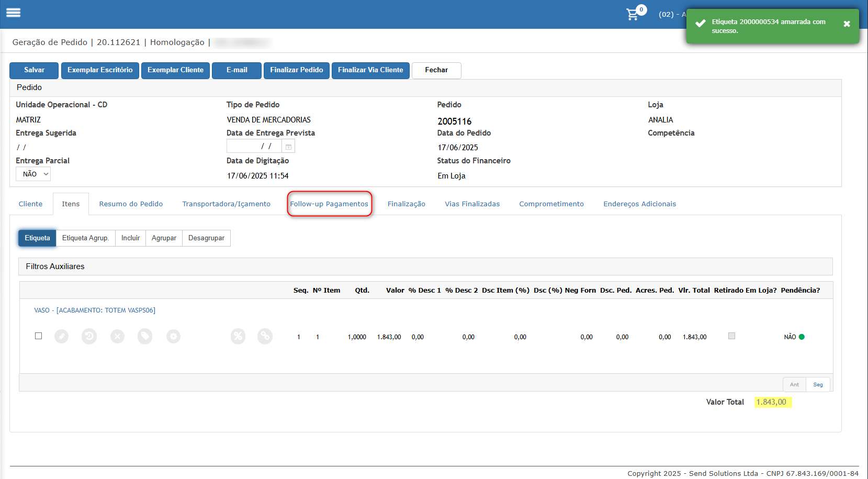Click the label tag icon for the item
868x479 pixels.
click(x=145, y=336)
